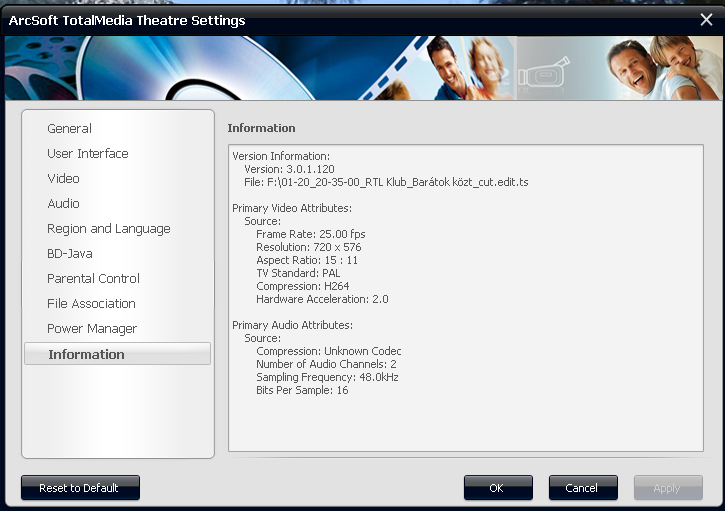Image resolution: width=725 pixels, height=511 pixels.
Task: Confirm settings with OK button
Action: pyautogui.click(x=498, y=488)
